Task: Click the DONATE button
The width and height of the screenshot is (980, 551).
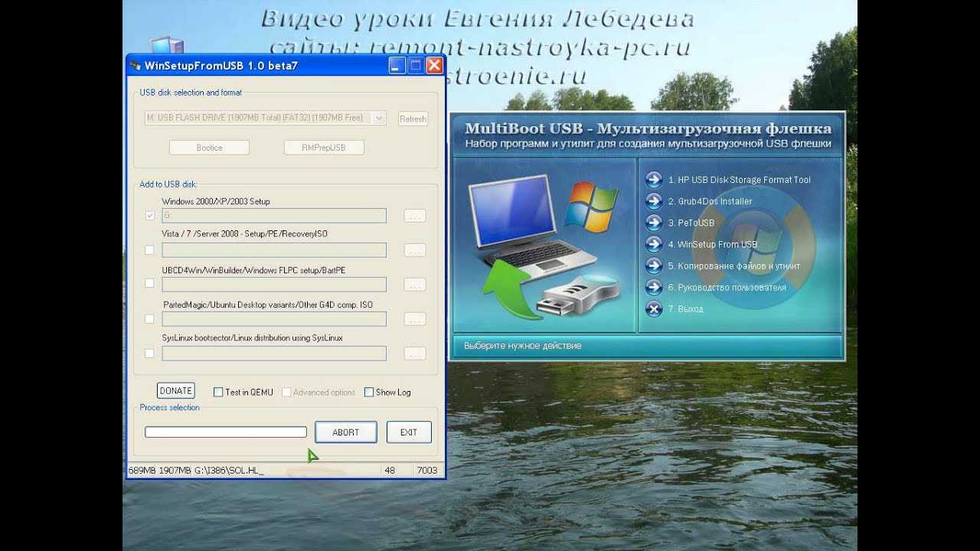Action: (x=176, y=390)
